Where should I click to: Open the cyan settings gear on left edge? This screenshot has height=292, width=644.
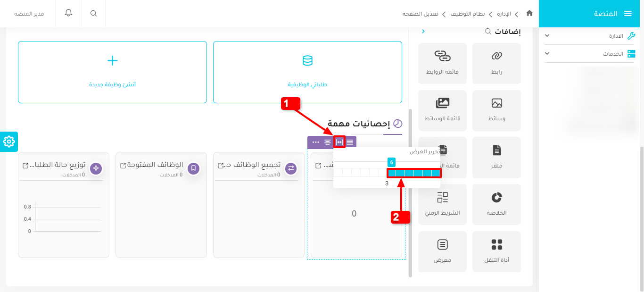(9, 142)
